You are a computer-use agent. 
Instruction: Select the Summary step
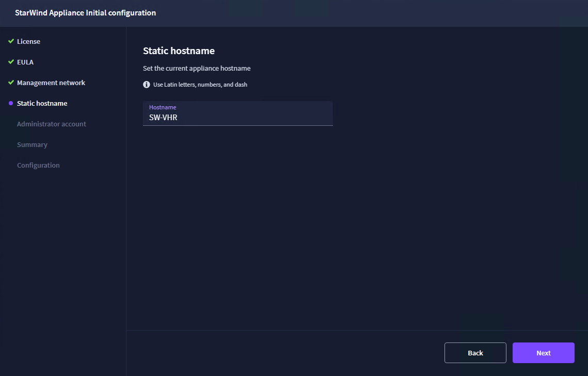pyautogui.click(x=32, y=144)
